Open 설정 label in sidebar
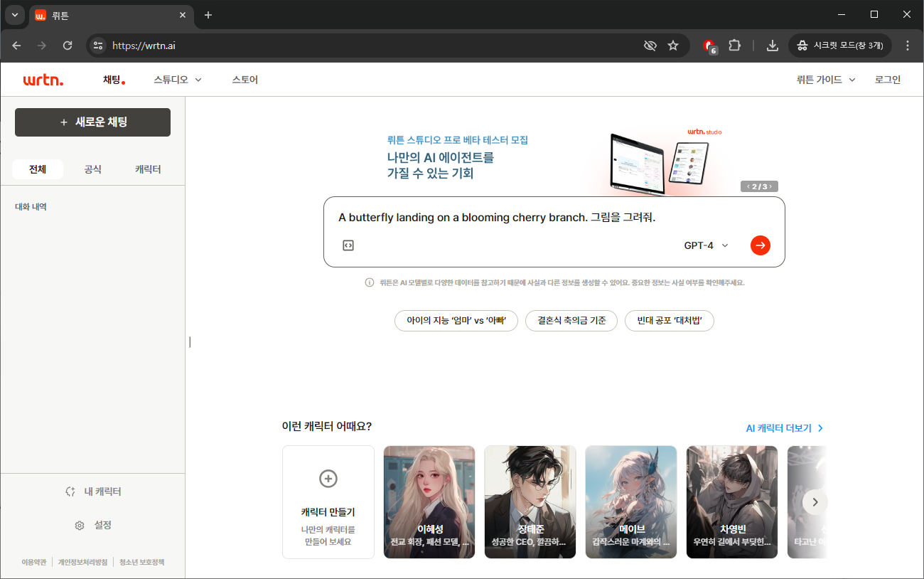The image size is (924, 579). [x=103, y=526]
